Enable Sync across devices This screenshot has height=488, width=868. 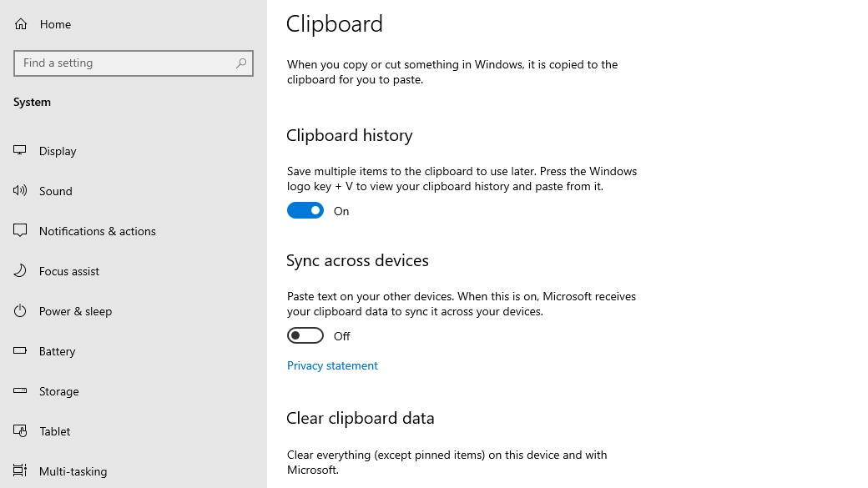305,335
